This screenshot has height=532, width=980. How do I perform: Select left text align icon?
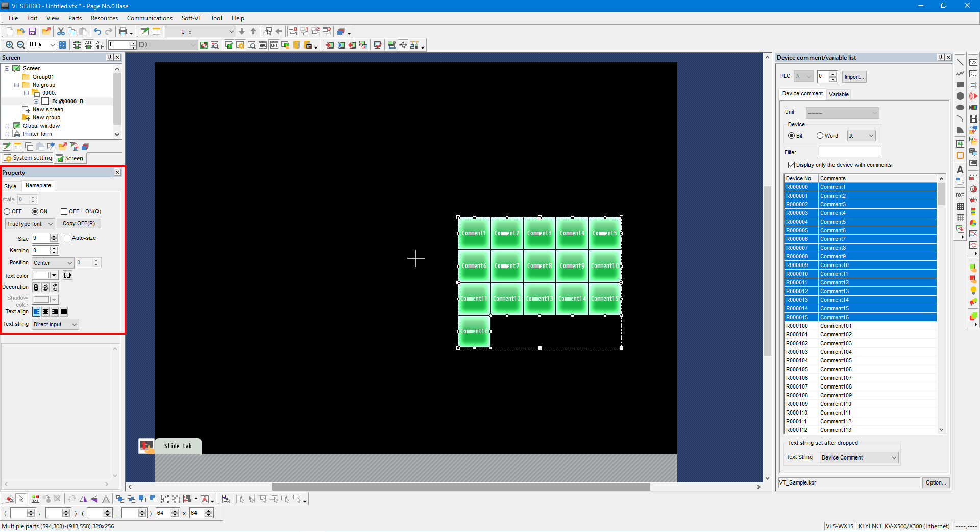(x=36, y=312)
